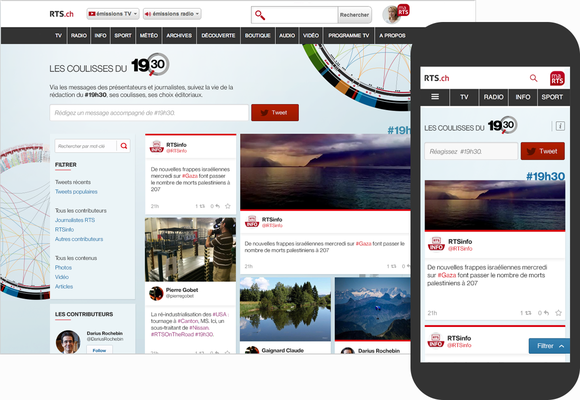580x400 pixels.
Task: Click the desktop red Tweet button
Action: click(275, 112)
